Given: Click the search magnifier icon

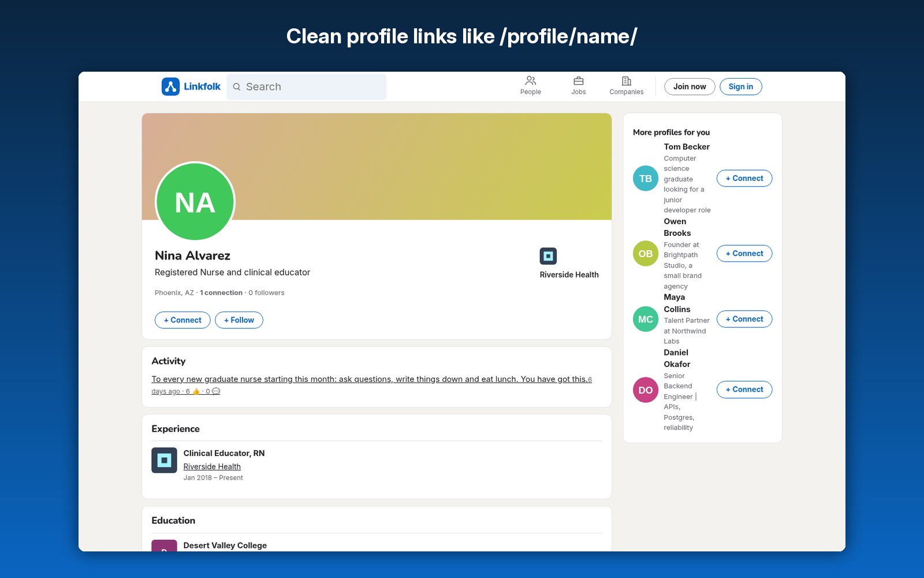Looking at the screenshot, I should point(237,87).
